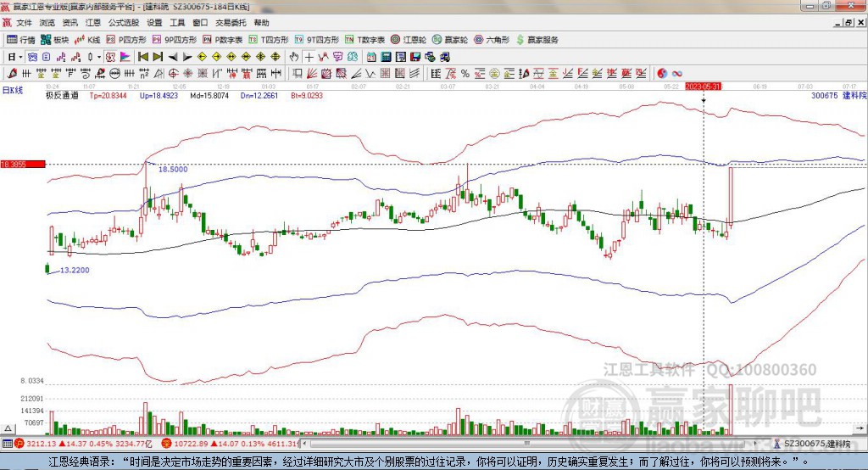Click the black left arrow icon
The width and height of the screenshot is (868, 470).
click(173, 57)
